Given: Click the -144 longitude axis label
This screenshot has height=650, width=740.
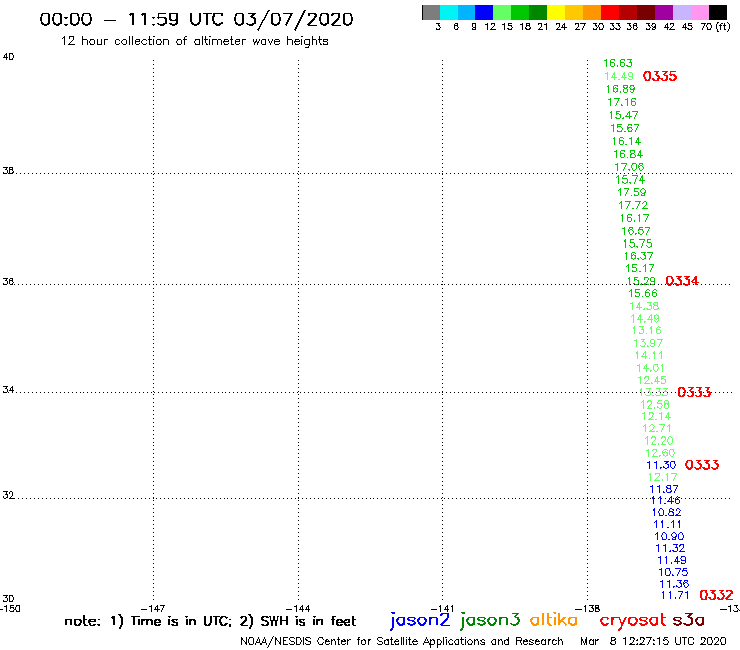Looking at the screenshot, I should (298, 609).
